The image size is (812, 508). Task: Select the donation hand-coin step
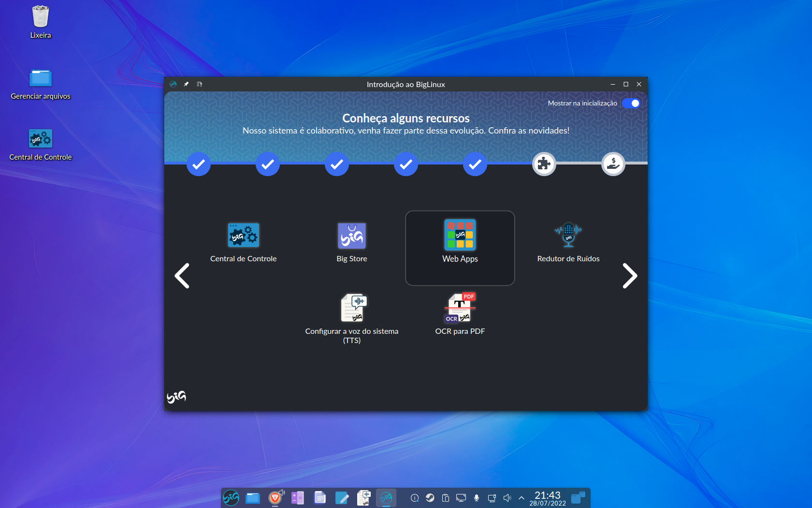(613, 164)
